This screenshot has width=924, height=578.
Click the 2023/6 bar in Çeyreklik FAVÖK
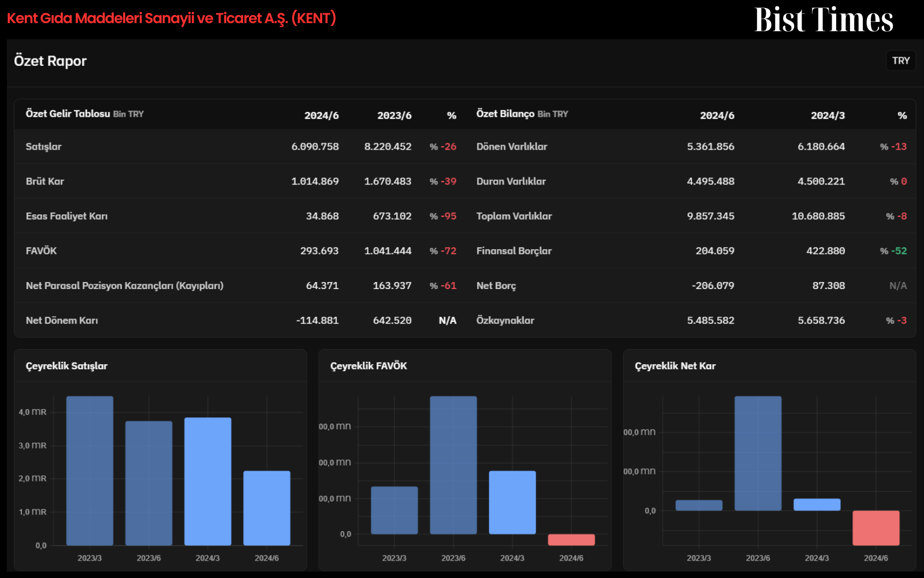[453, 465]
